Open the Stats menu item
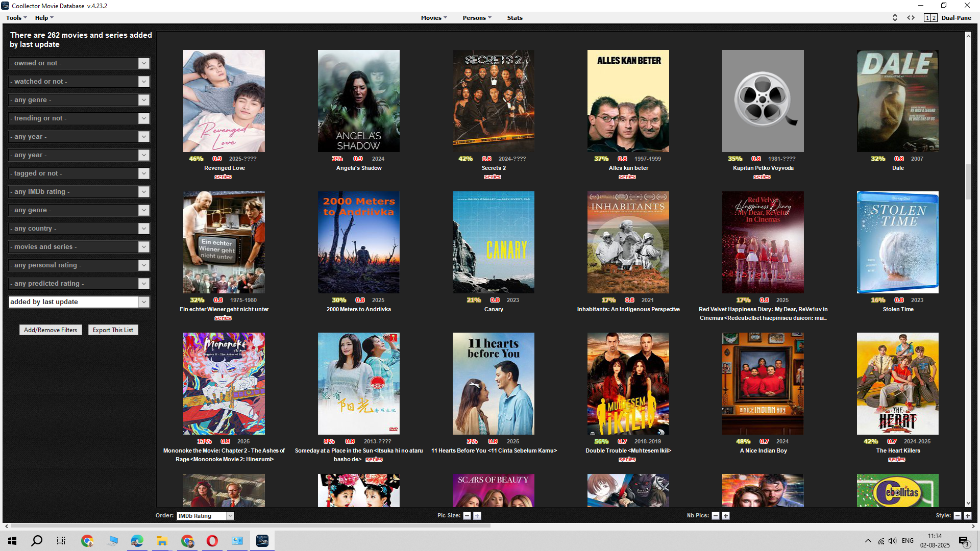The image size is (980, 551). [x=514, y=18]
